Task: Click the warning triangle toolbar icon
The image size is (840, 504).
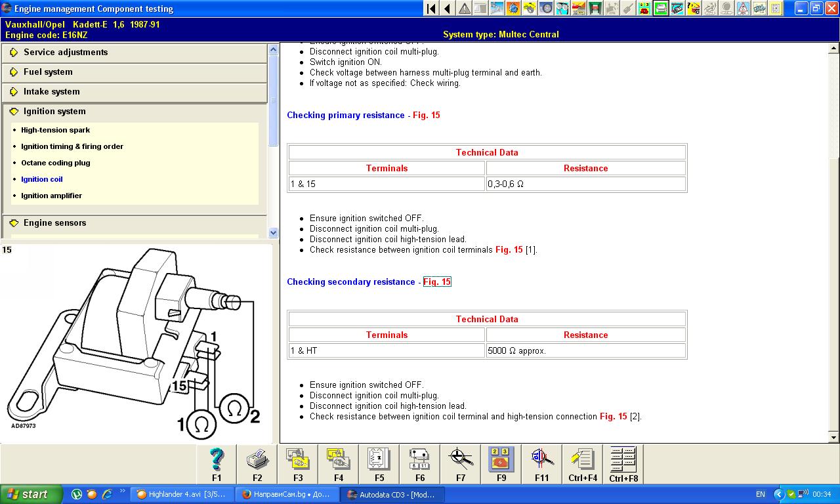Action: click(464, 9)
